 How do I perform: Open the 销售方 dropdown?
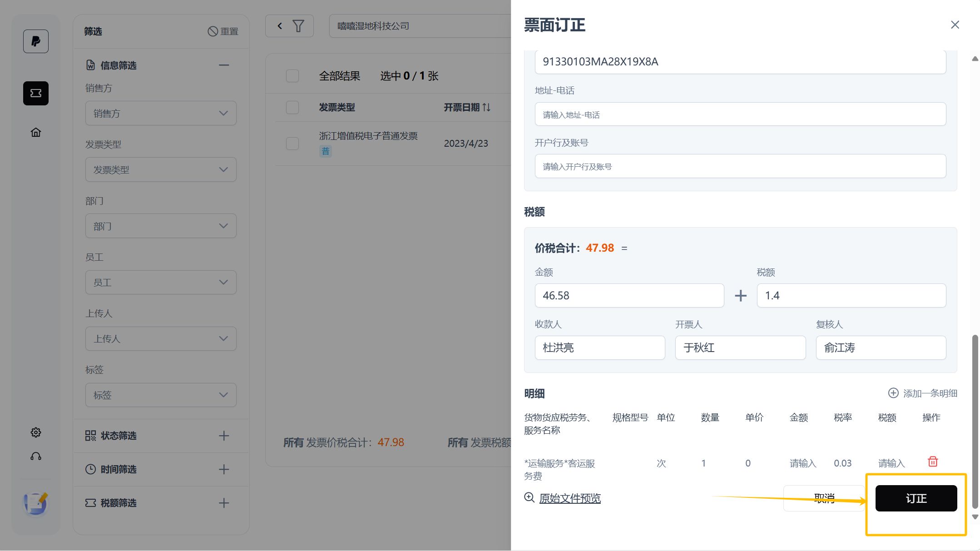click(161, 113)
